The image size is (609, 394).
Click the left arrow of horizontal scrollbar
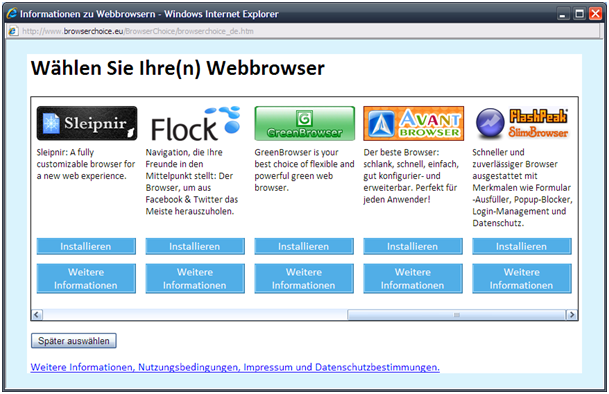click(x=37, y=315)
